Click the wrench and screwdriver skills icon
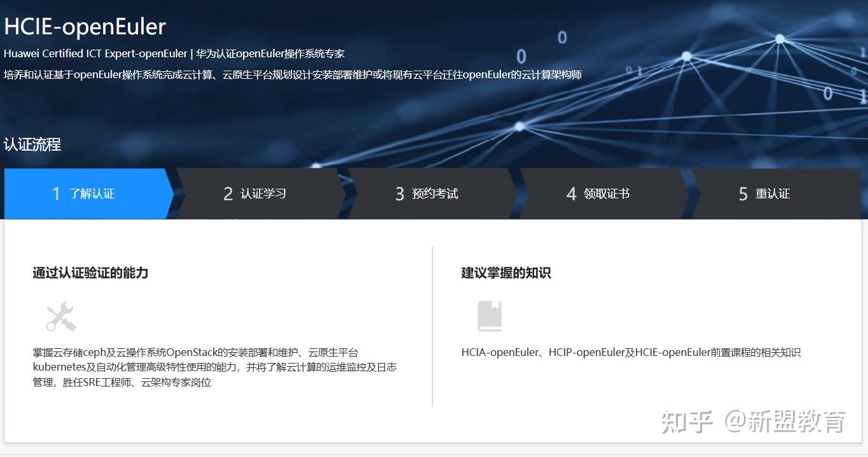868x457 pixels. (60, 316)
